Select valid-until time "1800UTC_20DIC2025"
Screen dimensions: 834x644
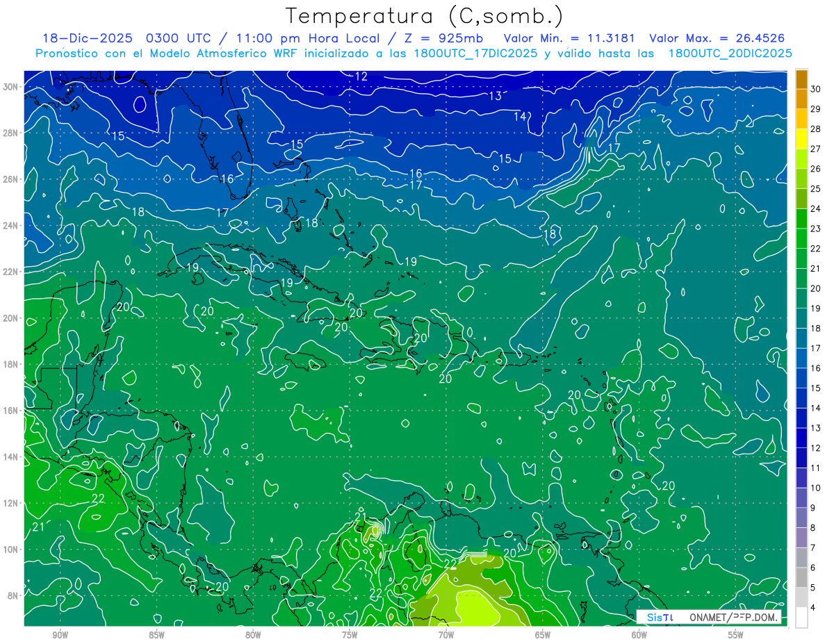730,53
